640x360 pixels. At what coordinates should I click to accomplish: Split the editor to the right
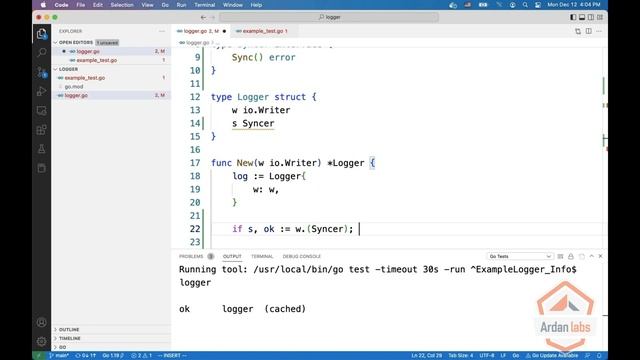click(589, 31)
